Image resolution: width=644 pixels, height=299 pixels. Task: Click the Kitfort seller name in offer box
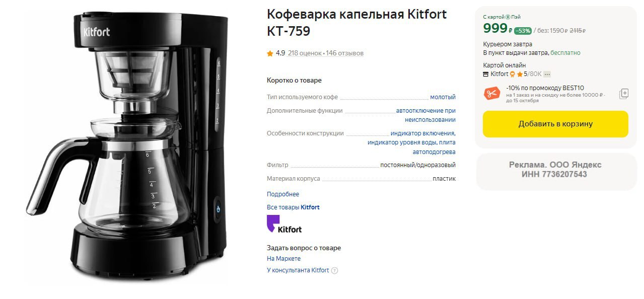click(499, 74)
